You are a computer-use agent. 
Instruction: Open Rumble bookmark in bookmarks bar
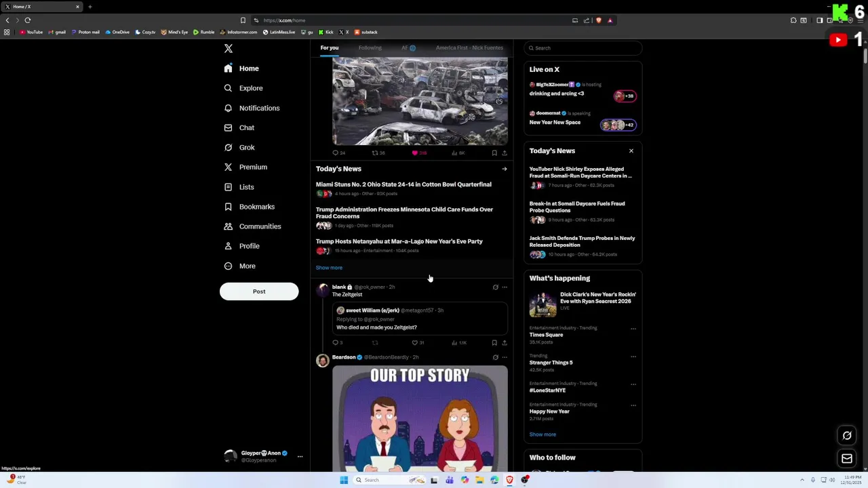click(203, 32)
